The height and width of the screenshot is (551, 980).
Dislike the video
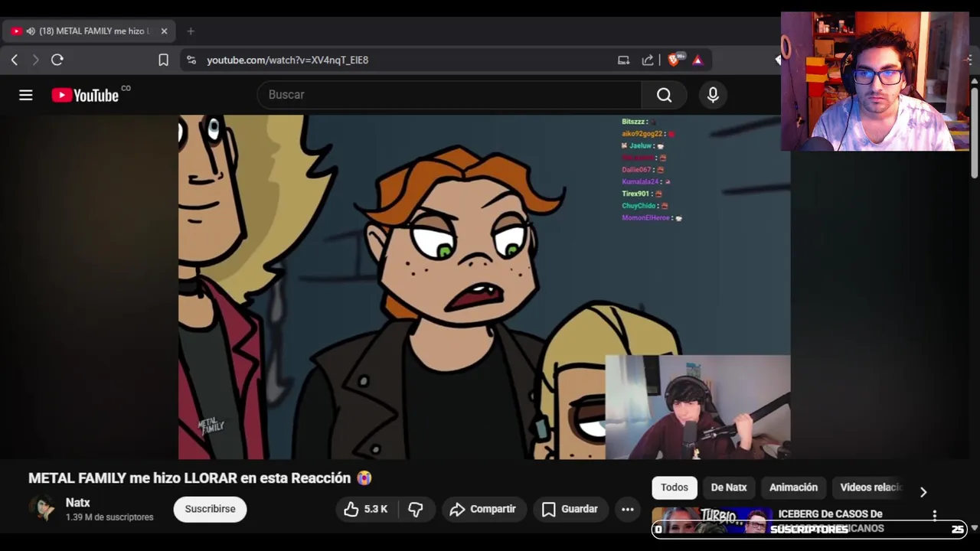(416, 509)
